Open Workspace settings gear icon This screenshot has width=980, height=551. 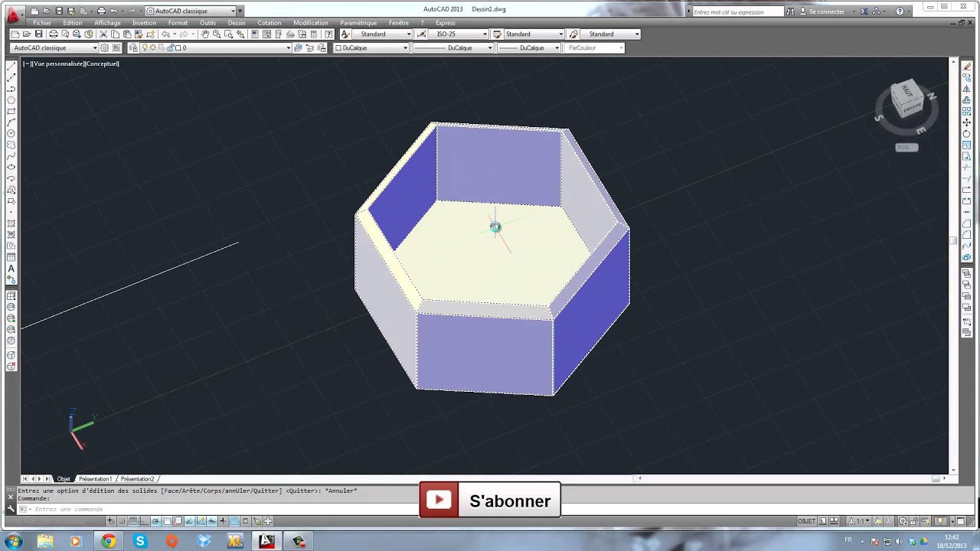(105, 47)
